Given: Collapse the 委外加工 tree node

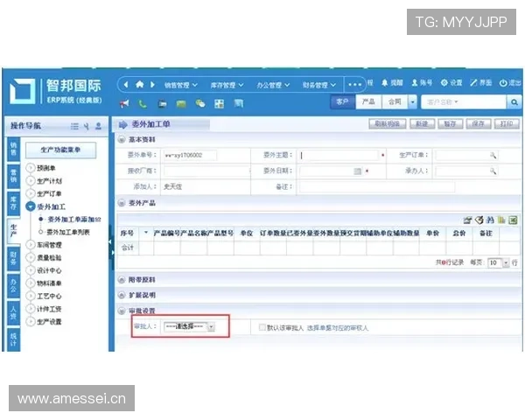Looking at the screenshot, I should [x=31, y=206].
